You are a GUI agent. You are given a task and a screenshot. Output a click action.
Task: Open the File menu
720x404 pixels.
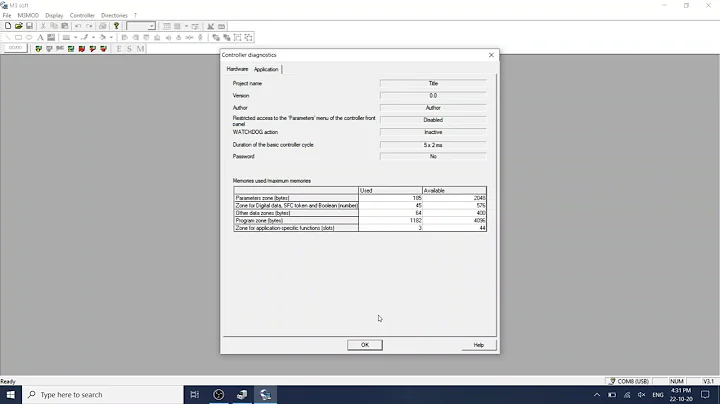tap(7, 15)
